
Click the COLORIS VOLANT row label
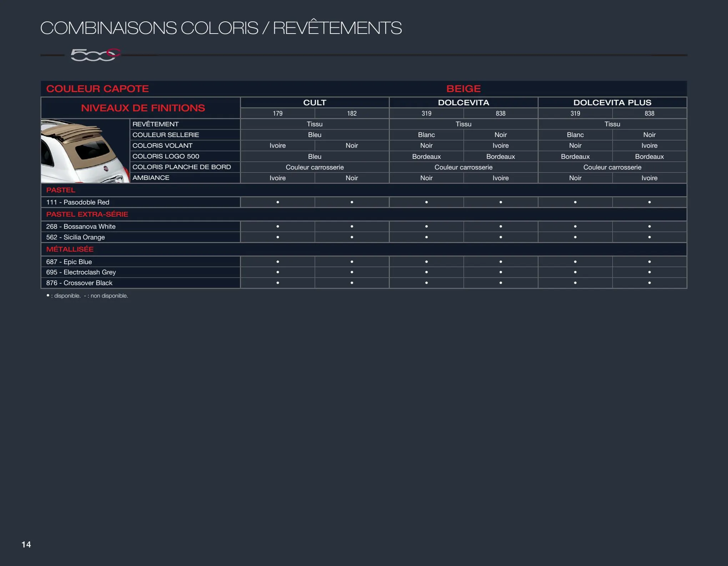pyautogui.click(x=162, y=146)
